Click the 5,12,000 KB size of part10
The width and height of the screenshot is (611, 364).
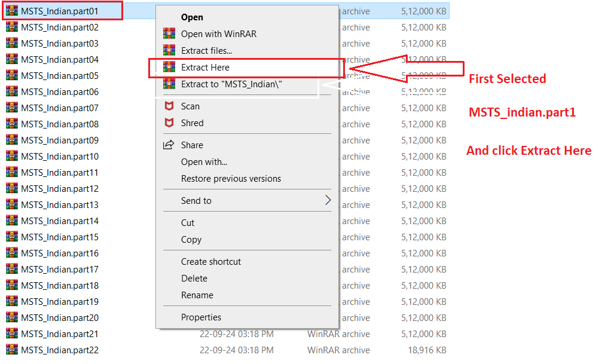coord(424,156)
